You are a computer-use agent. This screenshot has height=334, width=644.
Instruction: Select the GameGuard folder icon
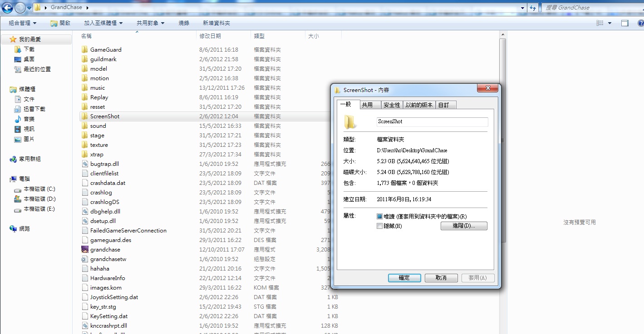tap(85, 50)
